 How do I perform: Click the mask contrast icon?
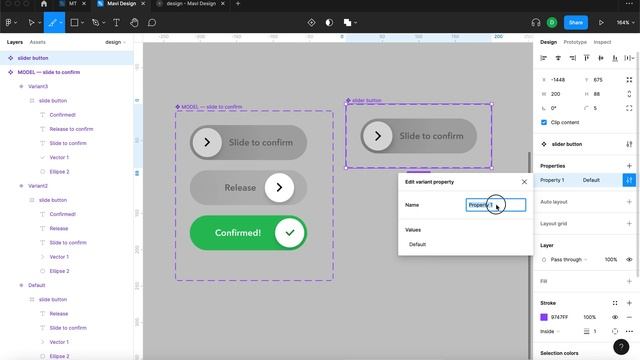tap(329, 22)
